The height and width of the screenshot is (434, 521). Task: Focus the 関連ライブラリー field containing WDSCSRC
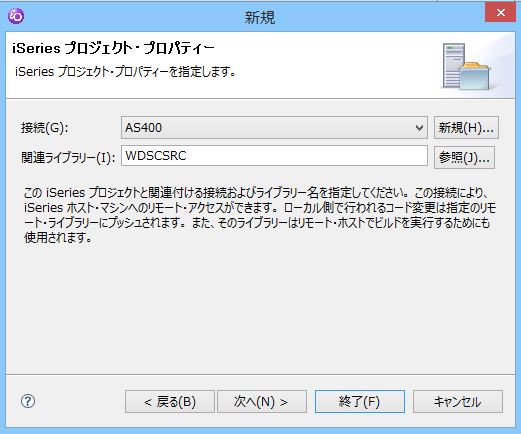coord(274,156)
